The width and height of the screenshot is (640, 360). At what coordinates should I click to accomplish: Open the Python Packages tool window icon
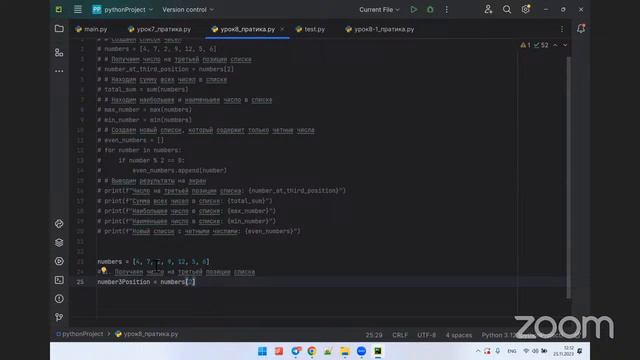(x=59, y=224)
